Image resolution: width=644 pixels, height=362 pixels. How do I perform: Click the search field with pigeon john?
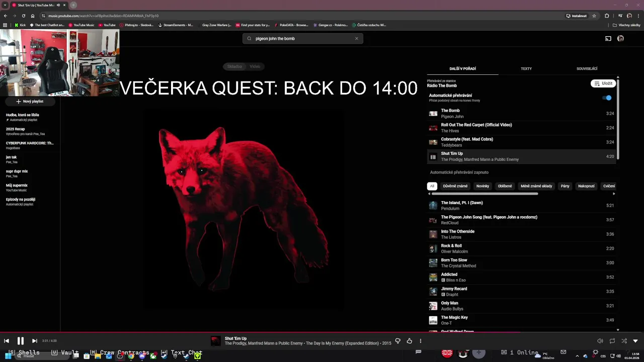click(303, 38)
